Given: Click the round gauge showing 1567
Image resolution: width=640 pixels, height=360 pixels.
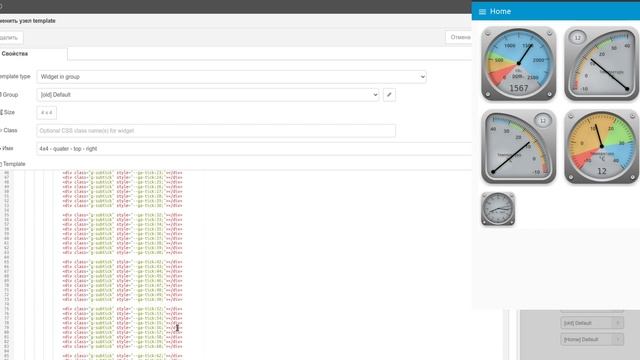Looking at the screenshot, I should coord(518,64).
